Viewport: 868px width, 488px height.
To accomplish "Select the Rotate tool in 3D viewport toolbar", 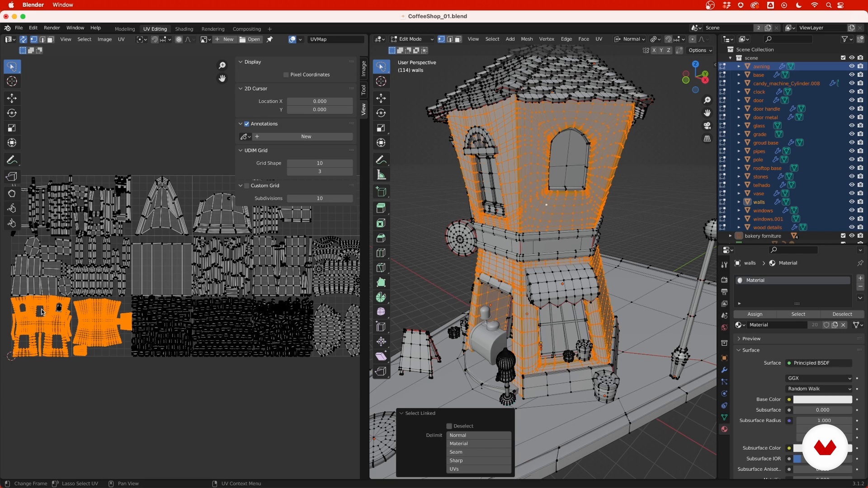I will click(381, 113).
